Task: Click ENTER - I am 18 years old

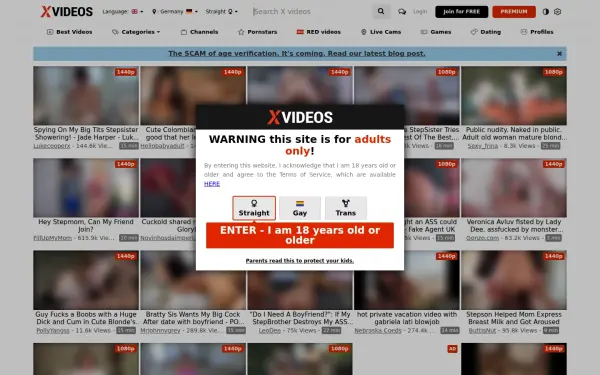Action: pyautogui.click(x=300, y=235)
